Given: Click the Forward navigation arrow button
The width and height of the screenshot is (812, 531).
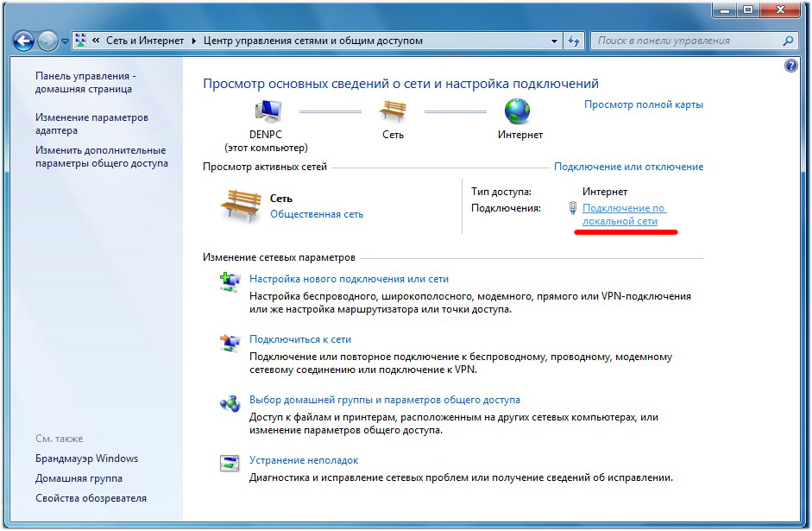Looking at the screenshot, I should 48,41.
